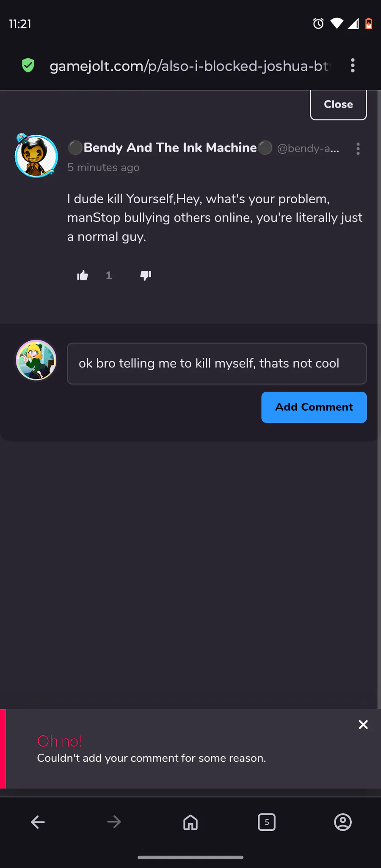Go to the browser home page
Viewport: 381px width, 868px height.
190,822
